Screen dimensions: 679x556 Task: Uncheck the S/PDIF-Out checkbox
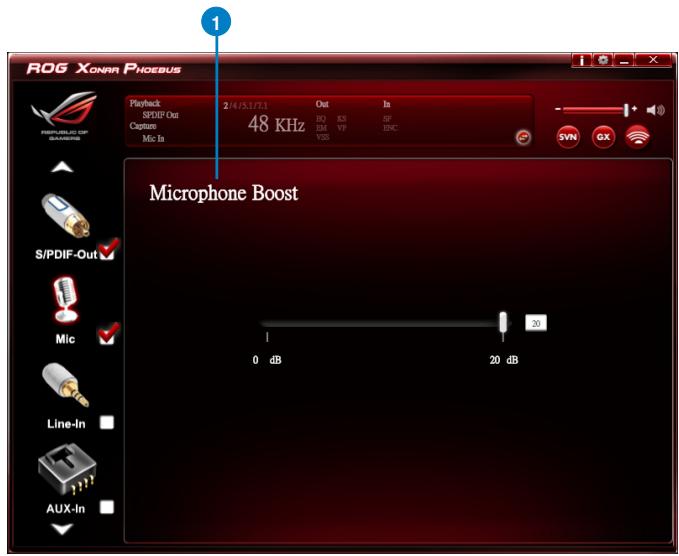[107, 252]
